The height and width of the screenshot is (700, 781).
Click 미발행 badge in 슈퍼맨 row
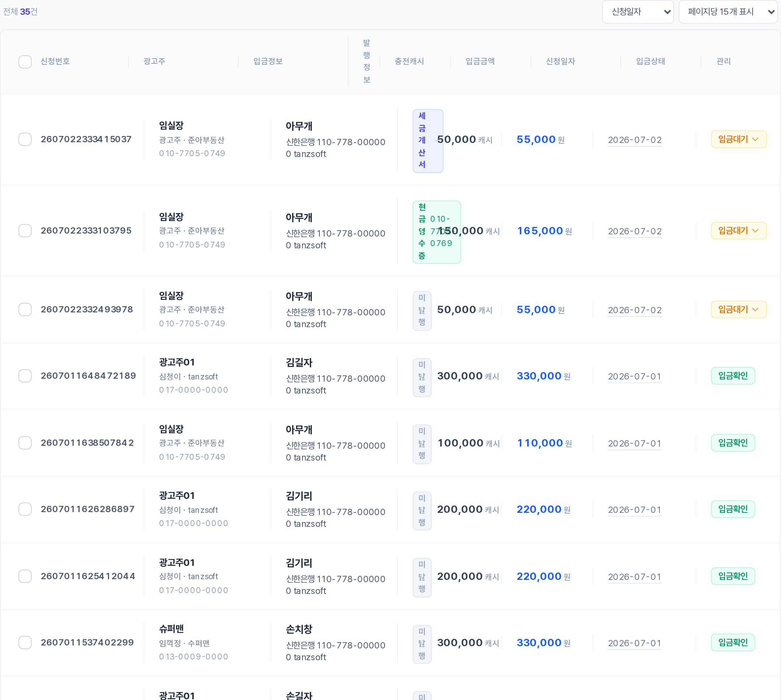[x=422, y=644]
